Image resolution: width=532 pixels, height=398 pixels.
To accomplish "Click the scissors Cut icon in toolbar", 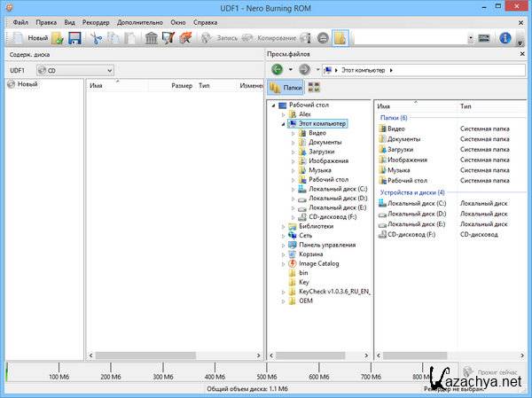I will coord(97,38).
